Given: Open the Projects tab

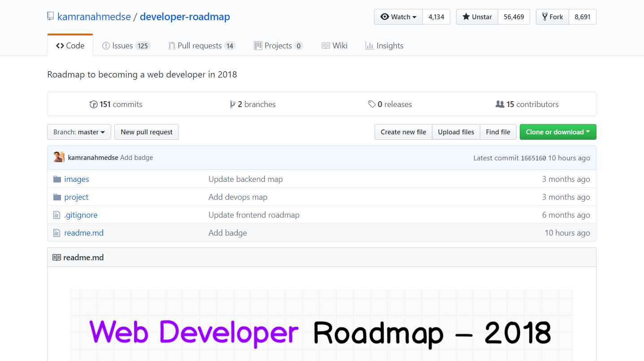Looking at the screenshot, I should coord(278,46).
